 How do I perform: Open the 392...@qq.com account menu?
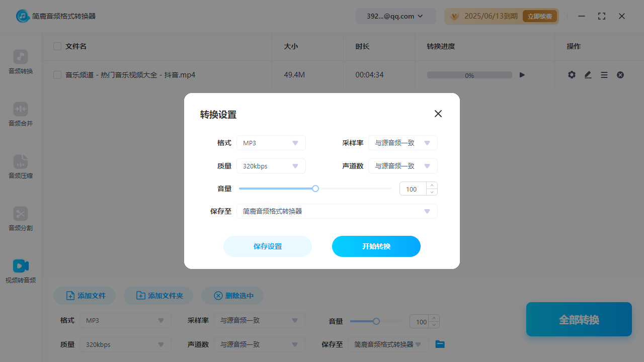click(395, 16)
